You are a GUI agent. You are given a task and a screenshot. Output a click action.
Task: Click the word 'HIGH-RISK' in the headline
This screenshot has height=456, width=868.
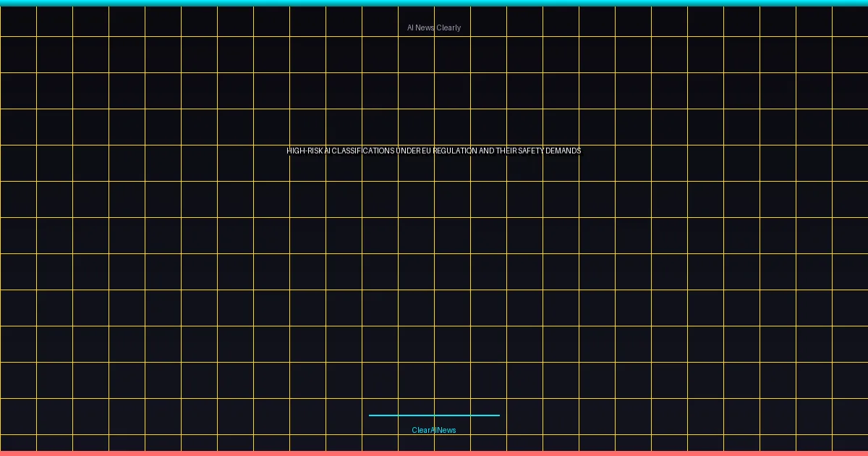point(305,151)
